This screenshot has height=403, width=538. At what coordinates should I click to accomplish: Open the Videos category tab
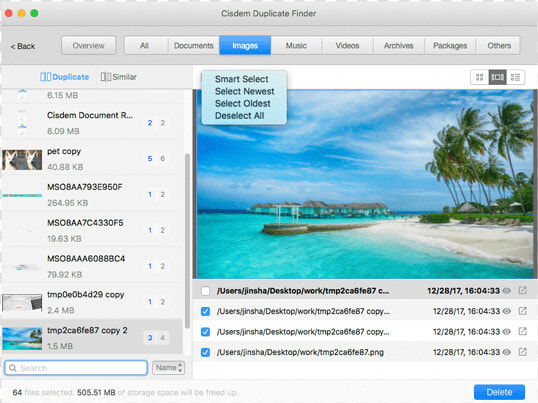click(x=347, y=46)
